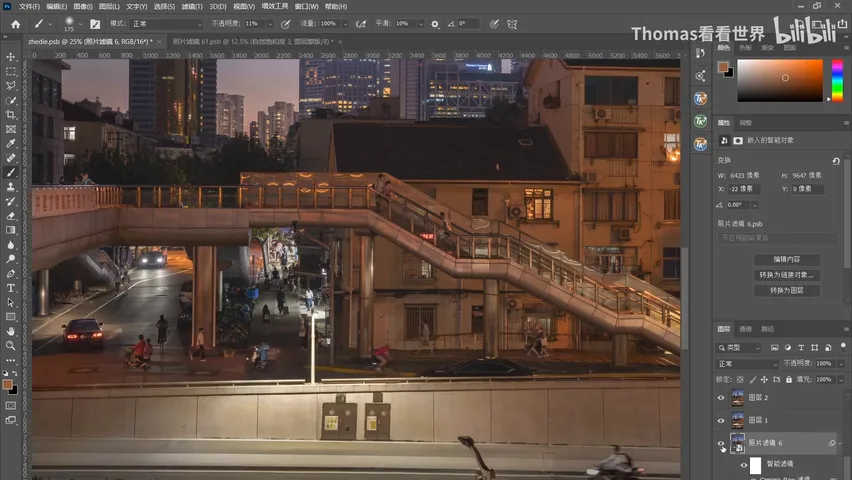This screenshot has width=852, height=480.
Task: Switch to the 照片滤镜 61.psb document tab
Action: pyautogui.click(x=253, y=41)
